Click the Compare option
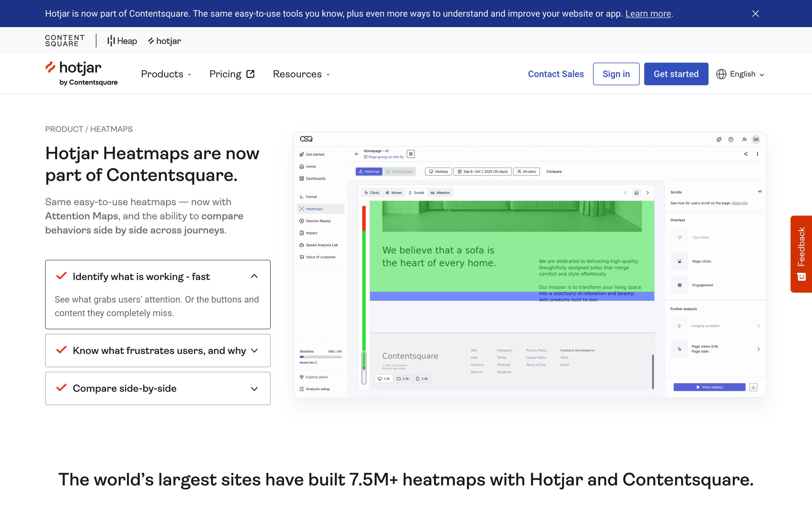The image size is (812, 508). tap(554, 171)
